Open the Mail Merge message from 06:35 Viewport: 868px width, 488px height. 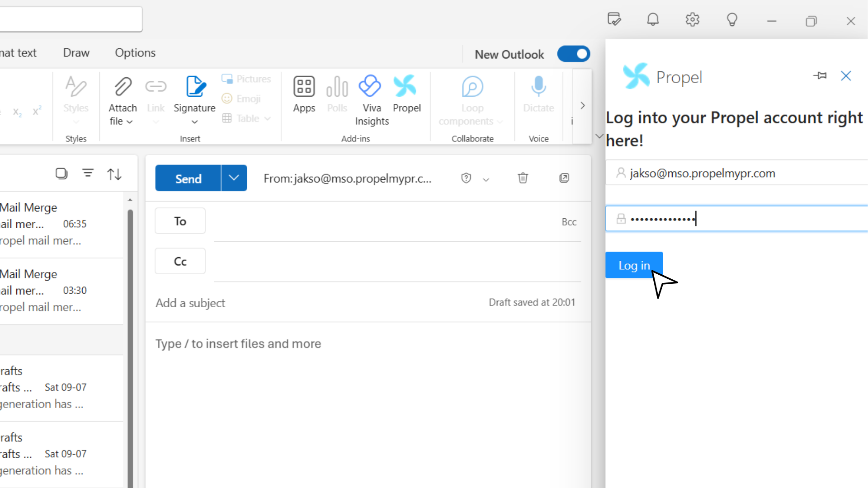[61, 225]
